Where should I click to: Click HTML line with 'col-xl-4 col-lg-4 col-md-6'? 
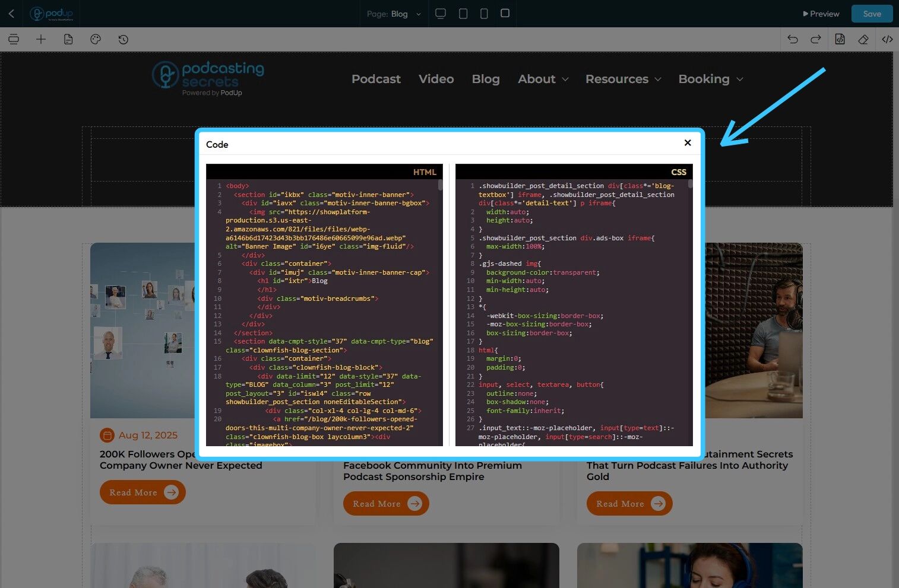[343, 411]
